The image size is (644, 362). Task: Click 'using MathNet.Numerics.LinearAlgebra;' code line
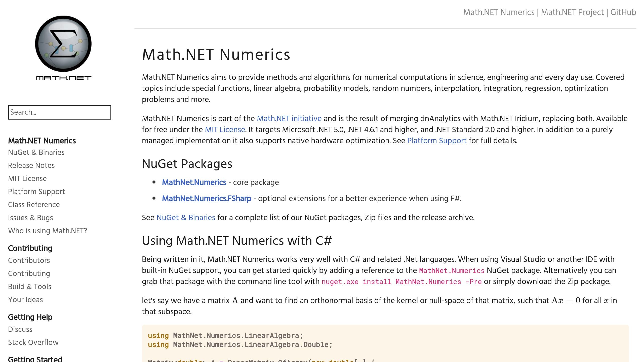pyautogui.click(x=225, y=336)
